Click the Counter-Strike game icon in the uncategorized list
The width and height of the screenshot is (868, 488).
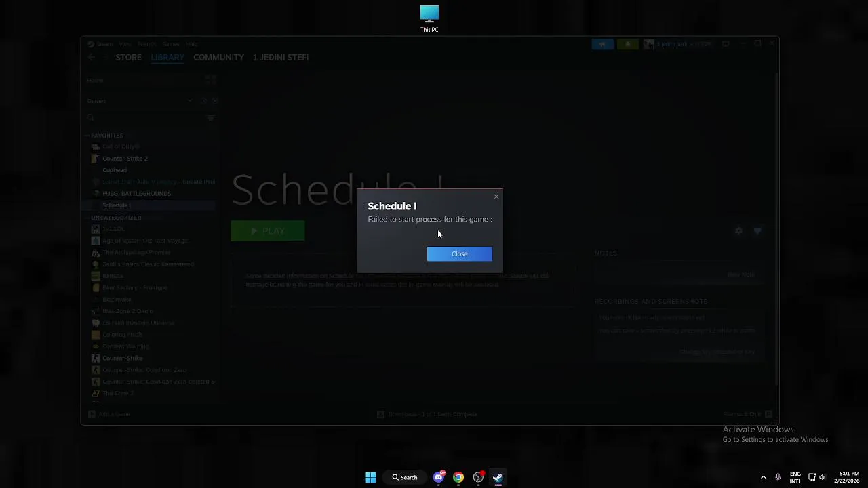pos(96,358)
